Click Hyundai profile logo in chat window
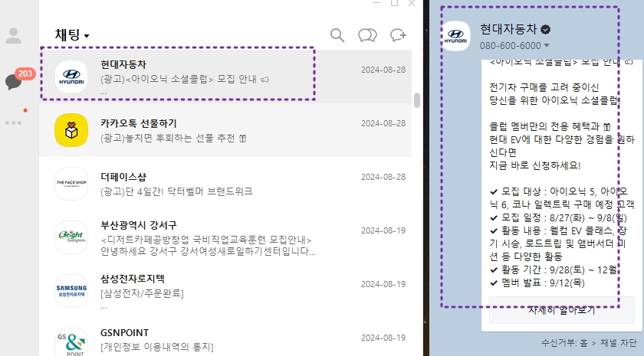Image resolution: width=644 pixels, height=356 pixels. (x=455, y=36)
